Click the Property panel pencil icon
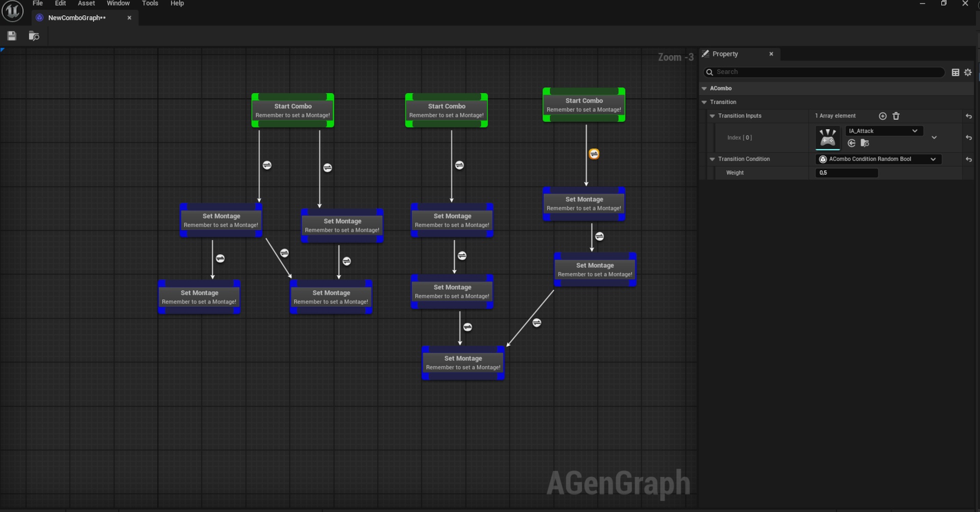 (705, 54)
